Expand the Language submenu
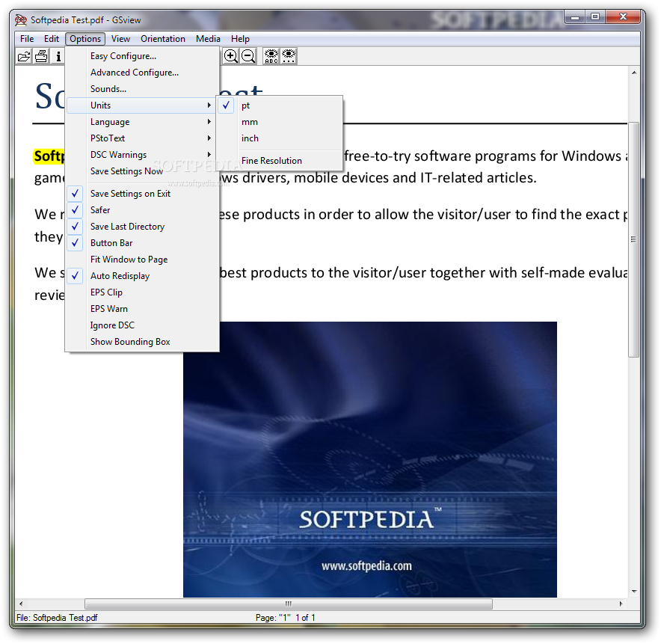Screen dimensions: 661x644 [143, 122]
